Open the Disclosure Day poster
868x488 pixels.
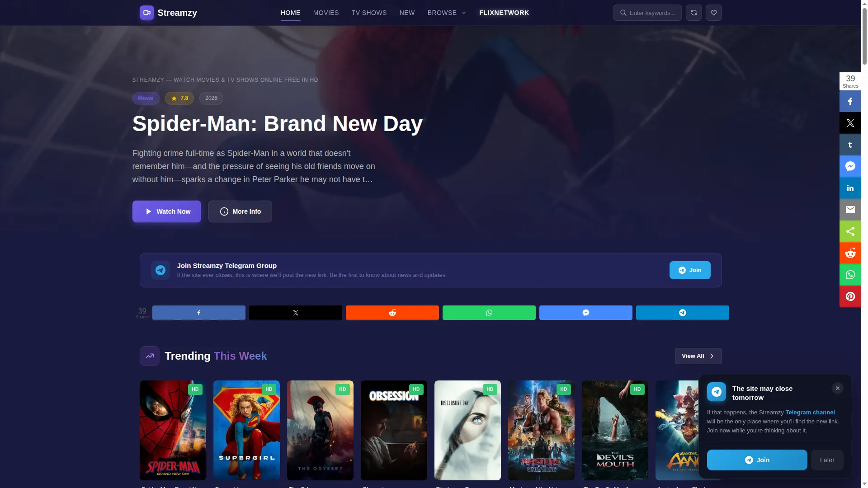coord(467,430)
